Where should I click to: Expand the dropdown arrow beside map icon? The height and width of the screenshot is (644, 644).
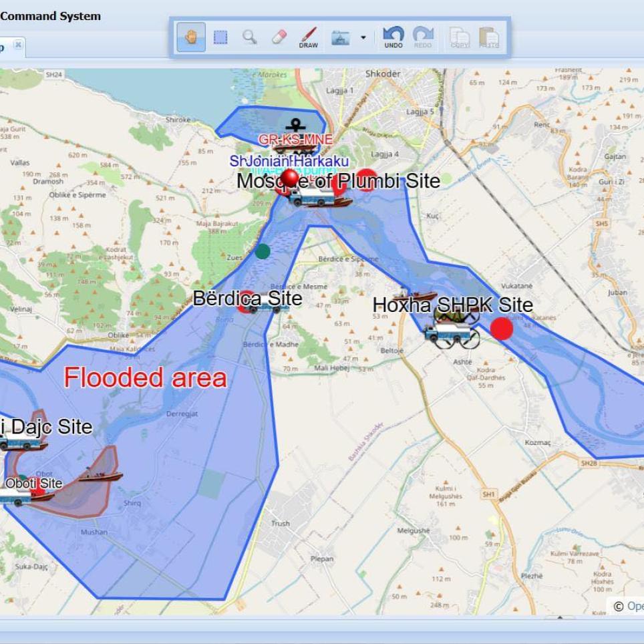(363, 37)
